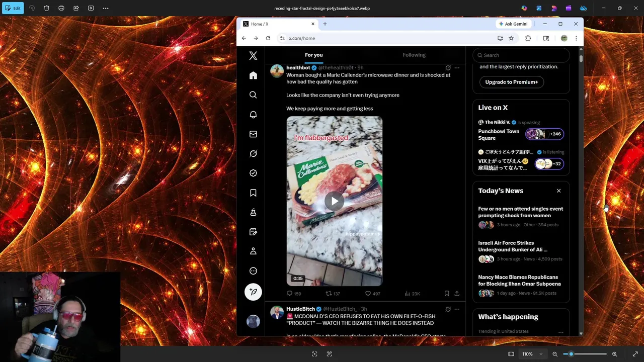Scan text icon in Photos bottom bar
Image resolution: width=644 pixels, height=362 pixels.
pos(330,354)
